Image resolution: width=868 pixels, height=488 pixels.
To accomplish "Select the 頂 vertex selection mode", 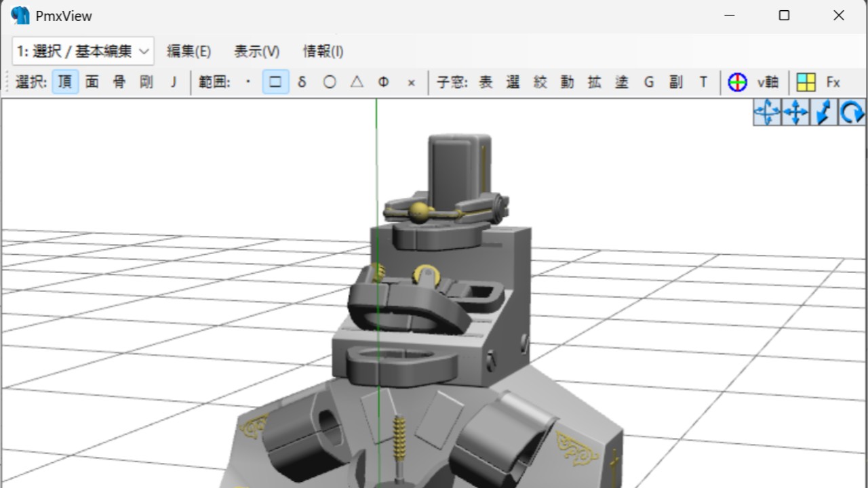I will tap(64, 81).
